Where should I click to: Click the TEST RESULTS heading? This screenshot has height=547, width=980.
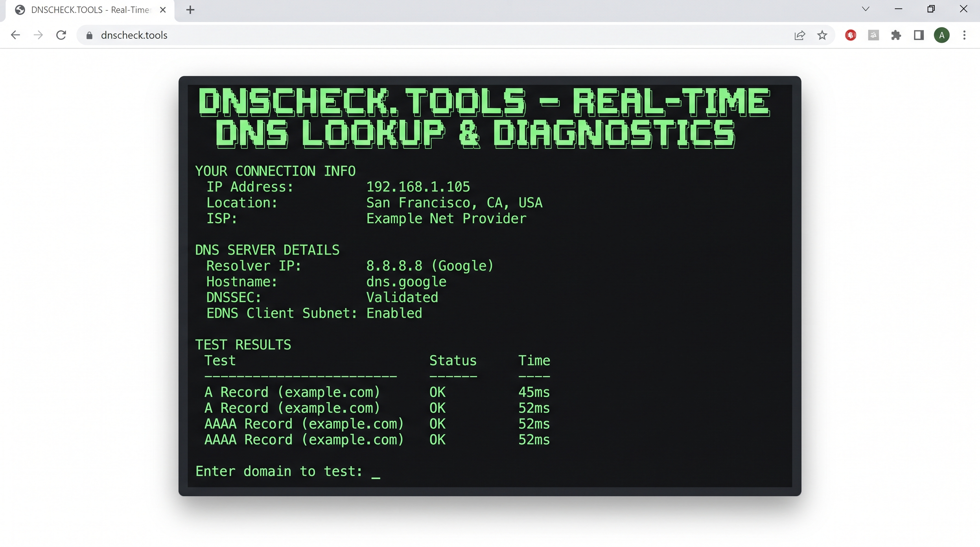point(243,345)
